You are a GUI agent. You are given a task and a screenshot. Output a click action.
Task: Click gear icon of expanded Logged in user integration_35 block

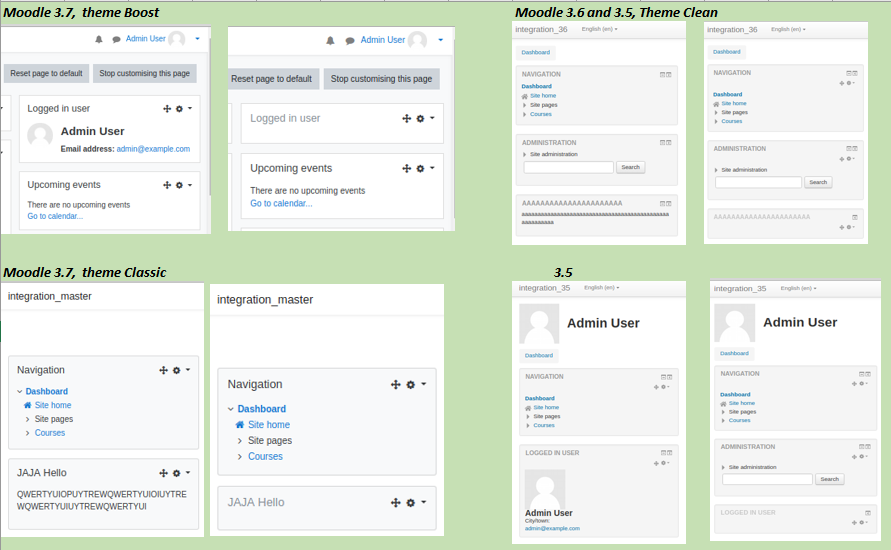[663, 463]
